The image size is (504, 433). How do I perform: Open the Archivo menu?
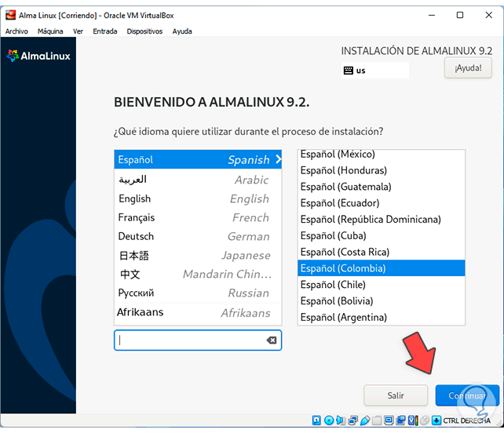coord(16,31)
